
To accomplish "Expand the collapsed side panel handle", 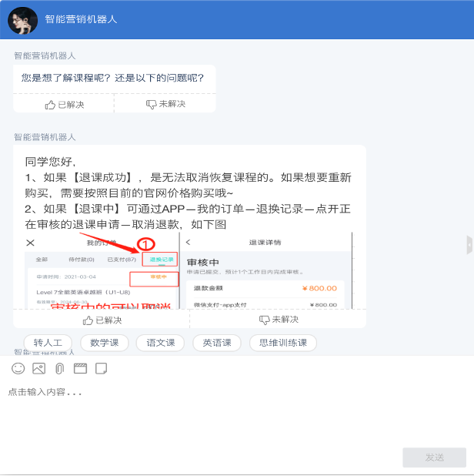I will click(469, 244).
